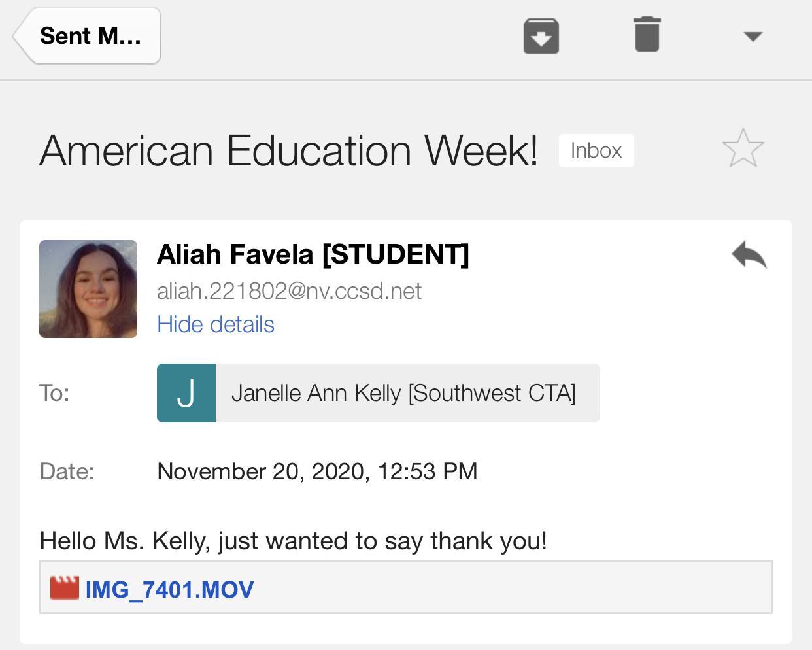Click the teal J recipient avatar

[186, 393]
